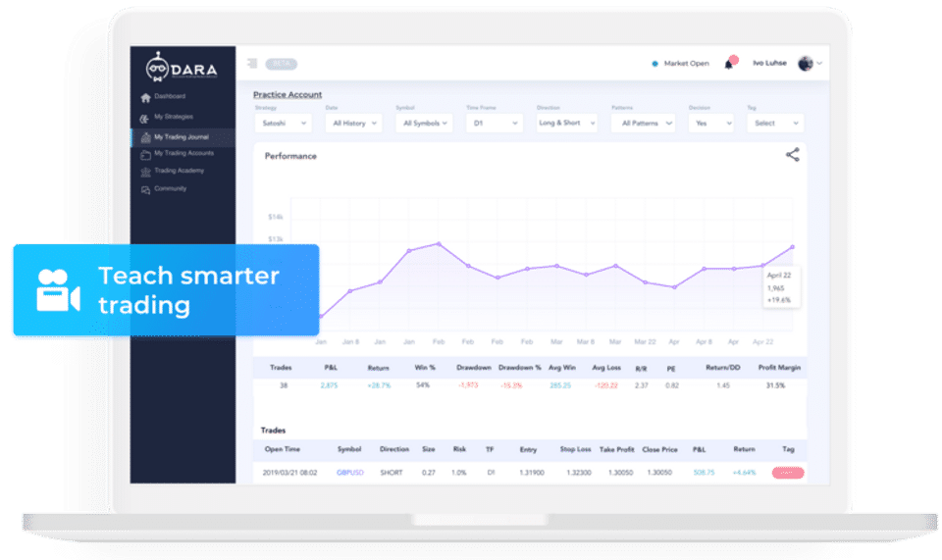Viewport: 942px width, 560px height.
Task: Click the Community chat icon
Action: pyautogui.click(x=145, y=189)
